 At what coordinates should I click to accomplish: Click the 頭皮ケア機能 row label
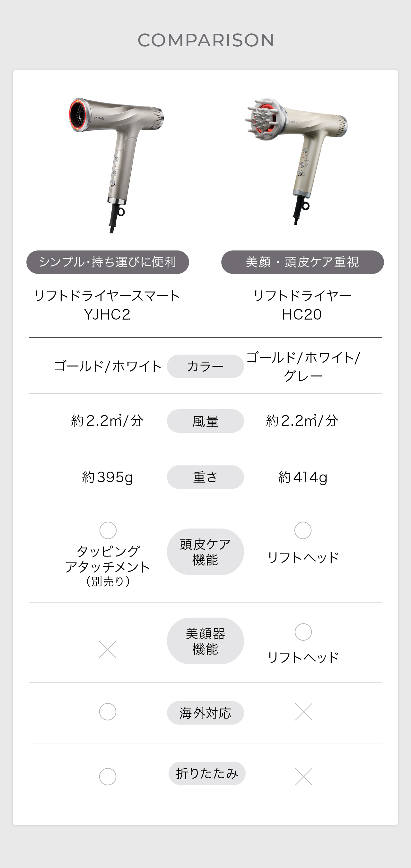[x=205, y=552]
